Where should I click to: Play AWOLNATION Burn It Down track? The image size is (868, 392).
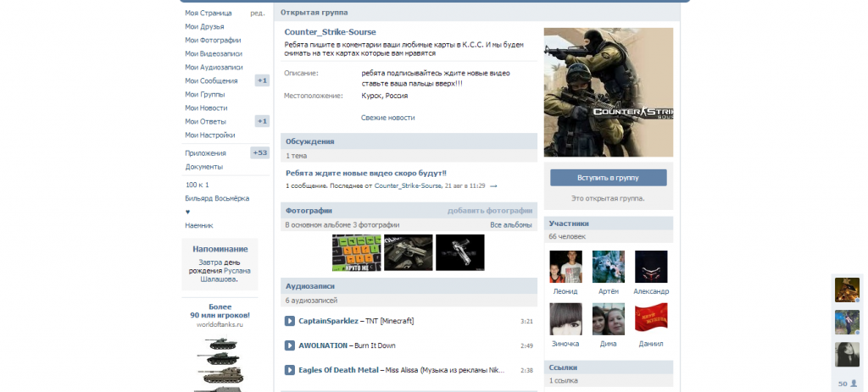289,345
